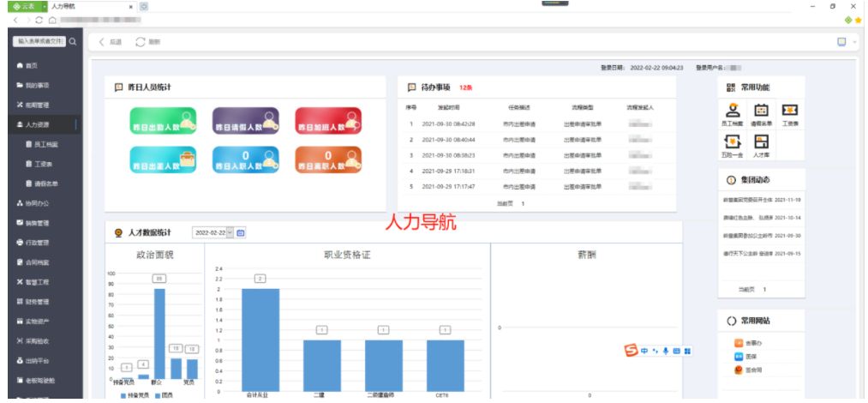Open the orange website link in 常用网站
This screenshot has height=403, width=868.
[747, 343]
